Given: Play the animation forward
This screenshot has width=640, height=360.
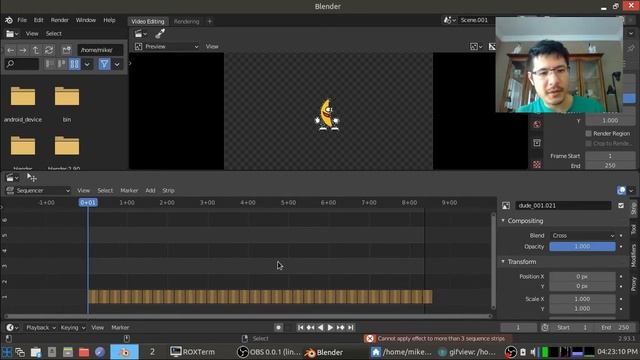Looking at the screenshot, I should point(331,327).
